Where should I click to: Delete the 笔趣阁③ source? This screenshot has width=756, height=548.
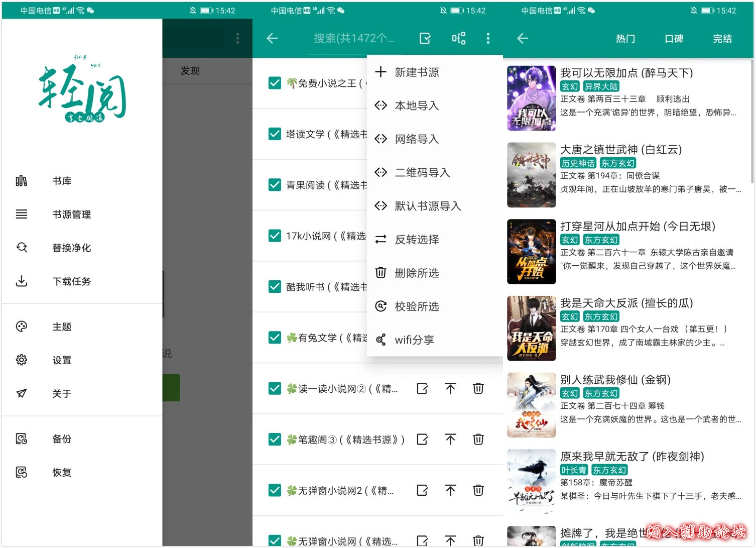tap(478, 440)
